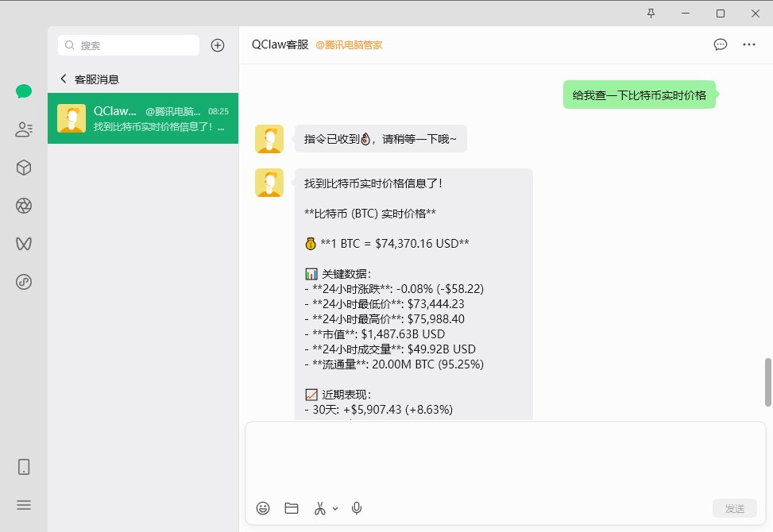Open Moments aperture icon

pos(24,206)
